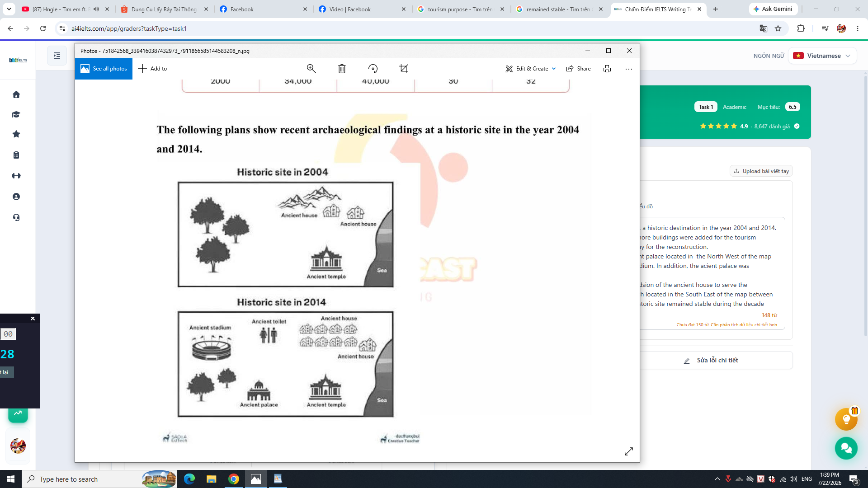Open Chrome three-dot menu

pos(858,28)
